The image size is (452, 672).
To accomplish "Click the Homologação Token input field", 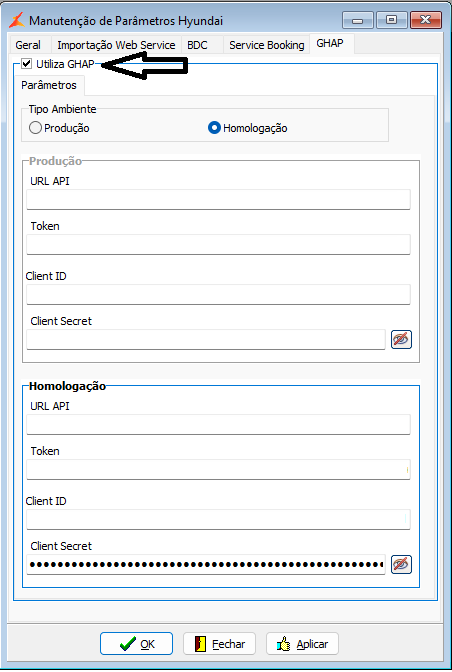I will pyautogui.click(x=218, y=469).
